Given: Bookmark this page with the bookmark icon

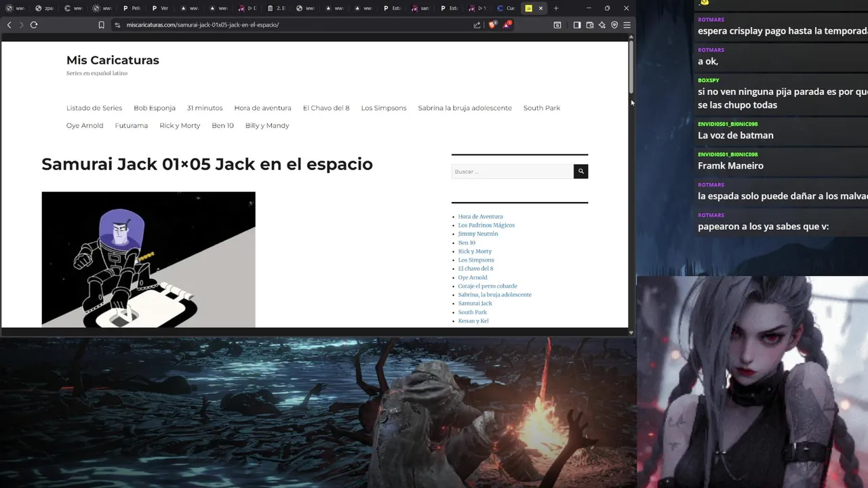Looking at the screenshot, I should point(101,25).
